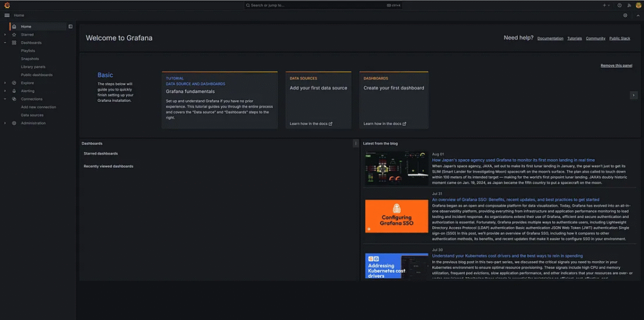Open Library panels in the sidebar
Screen dimensions: 644x320
point(33,67)
